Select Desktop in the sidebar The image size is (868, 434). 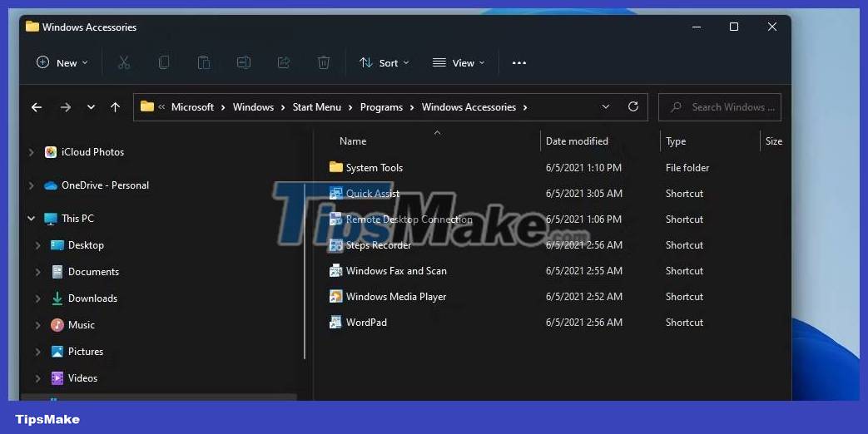click(86, 245)
